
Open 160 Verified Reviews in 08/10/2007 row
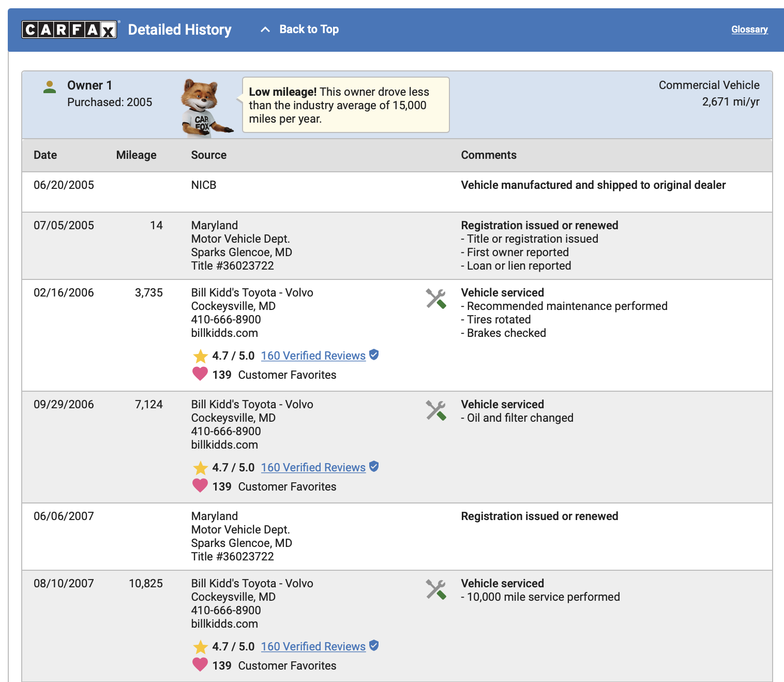313,647
